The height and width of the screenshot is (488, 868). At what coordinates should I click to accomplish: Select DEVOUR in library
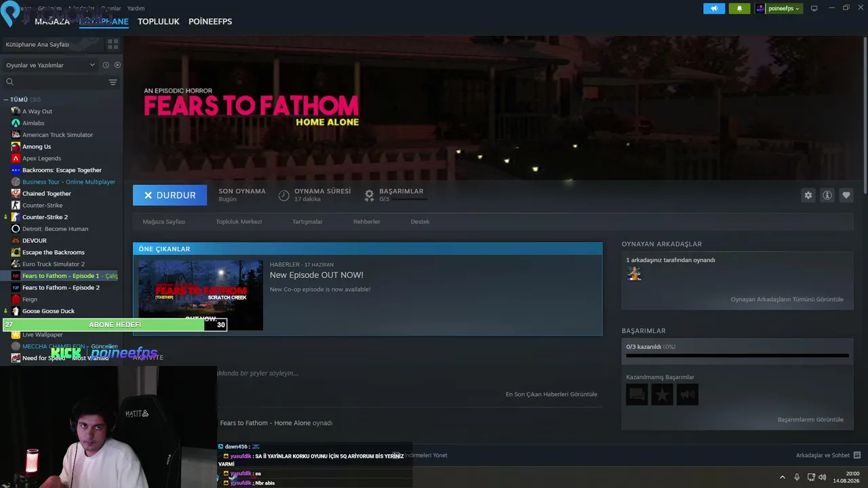[35, 241]
